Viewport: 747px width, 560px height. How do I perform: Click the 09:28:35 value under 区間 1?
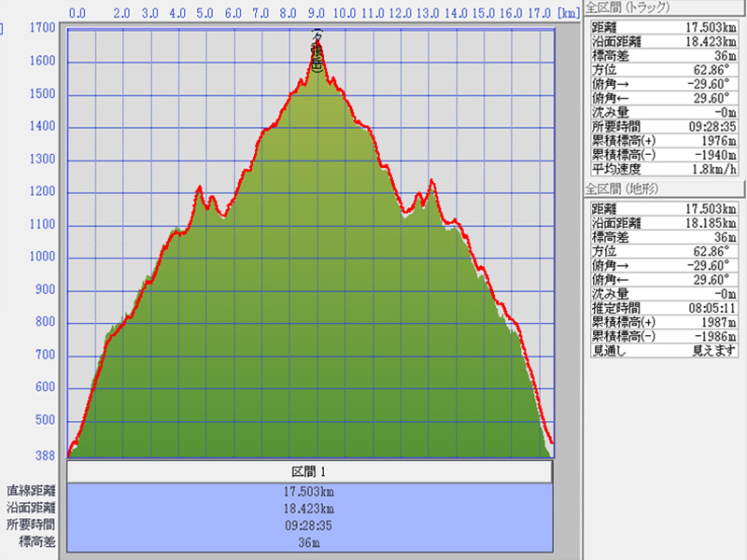pos(309,525)
